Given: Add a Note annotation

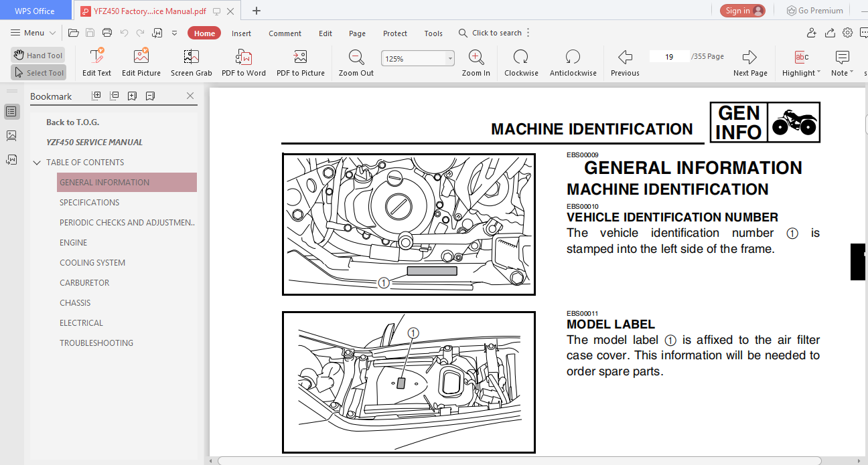Looking at the screenshot, I should click(839, 63).
